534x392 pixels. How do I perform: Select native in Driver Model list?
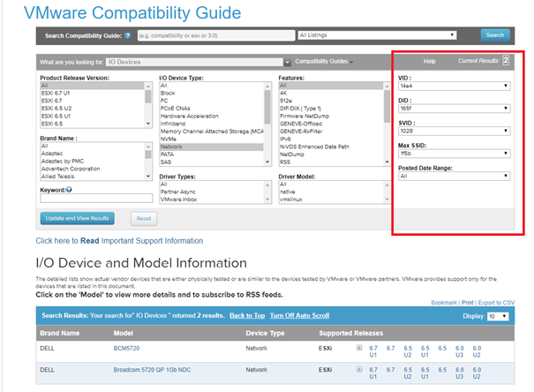click(x=331, y=192)
